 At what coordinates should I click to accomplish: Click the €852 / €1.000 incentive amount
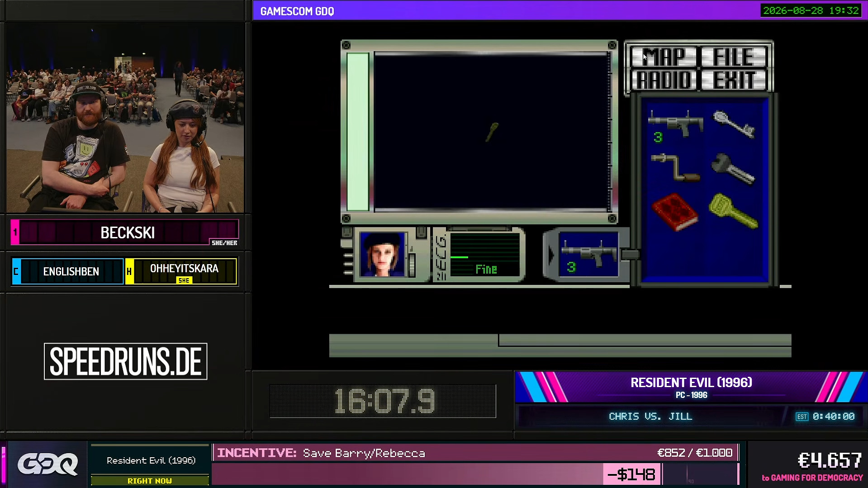tap(695, 453)
